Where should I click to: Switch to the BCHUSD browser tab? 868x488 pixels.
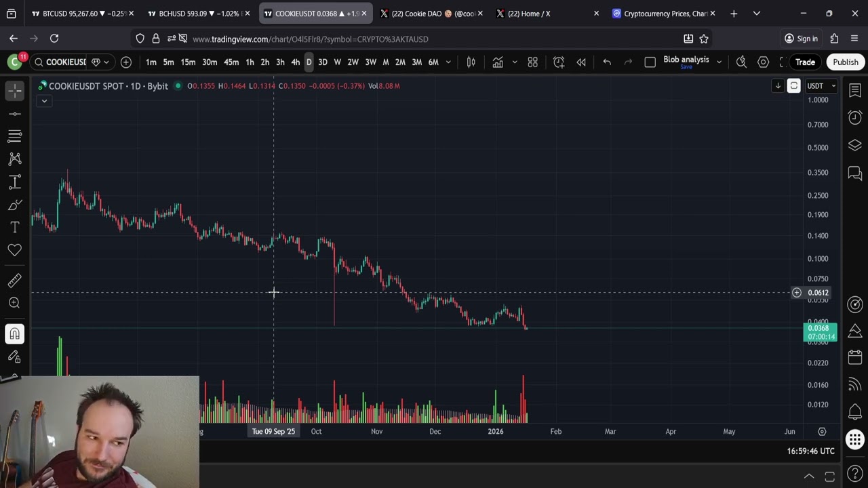click(x=198, y=14)
